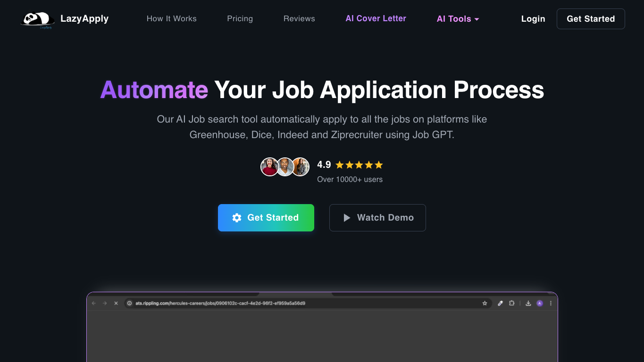Click the Watch Demo button
Viewport: 644px width, 362px height.
[377, 218]
